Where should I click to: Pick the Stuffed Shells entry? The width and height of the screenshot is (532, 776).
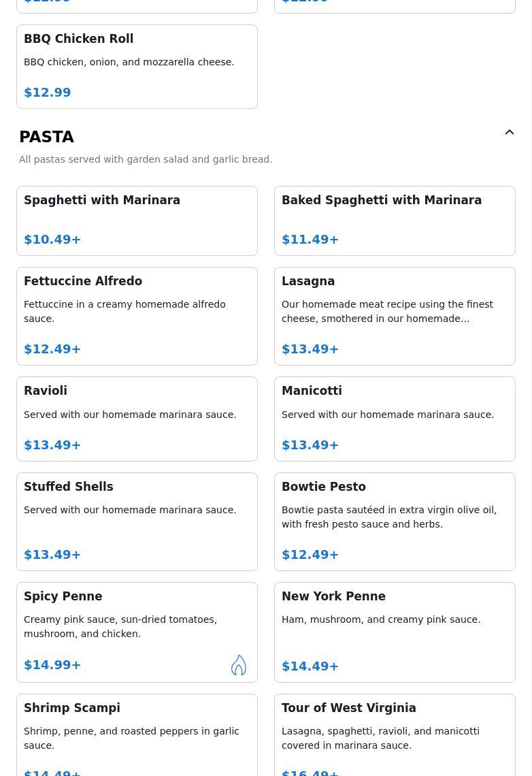coord(137,521)
